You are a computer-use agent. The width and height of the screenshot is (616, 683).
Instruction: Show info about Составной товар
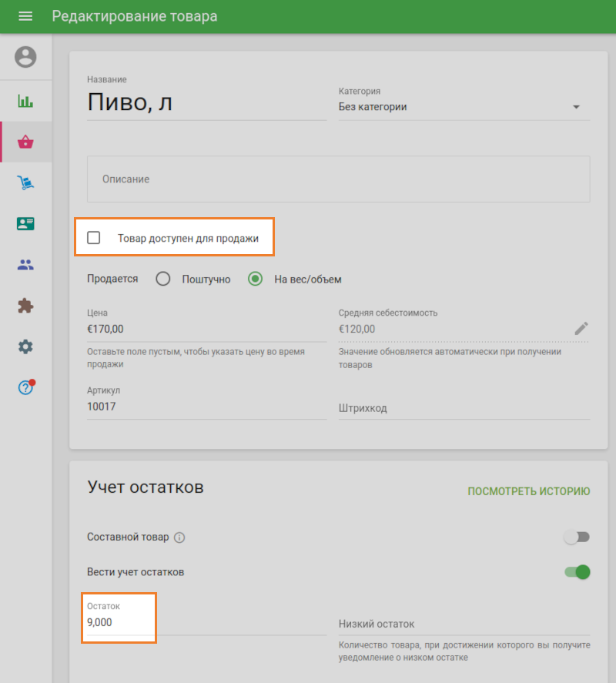coord(179,537)
